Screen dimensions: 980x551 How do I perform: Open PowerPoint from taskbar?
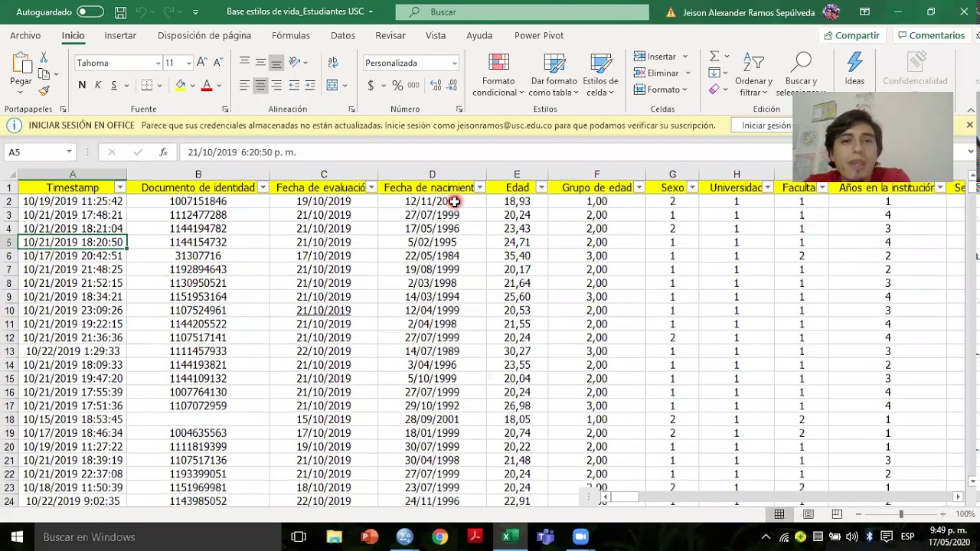point(369,537)
